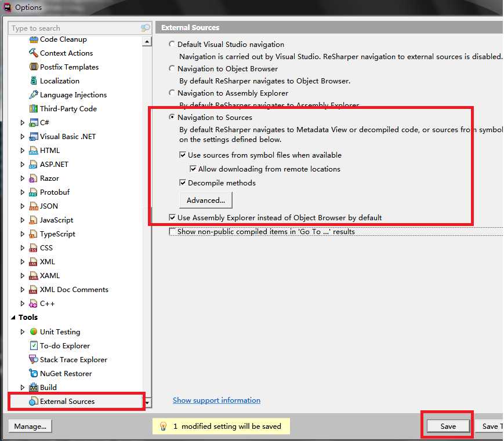Click the Localization icon

coord(34,81)
